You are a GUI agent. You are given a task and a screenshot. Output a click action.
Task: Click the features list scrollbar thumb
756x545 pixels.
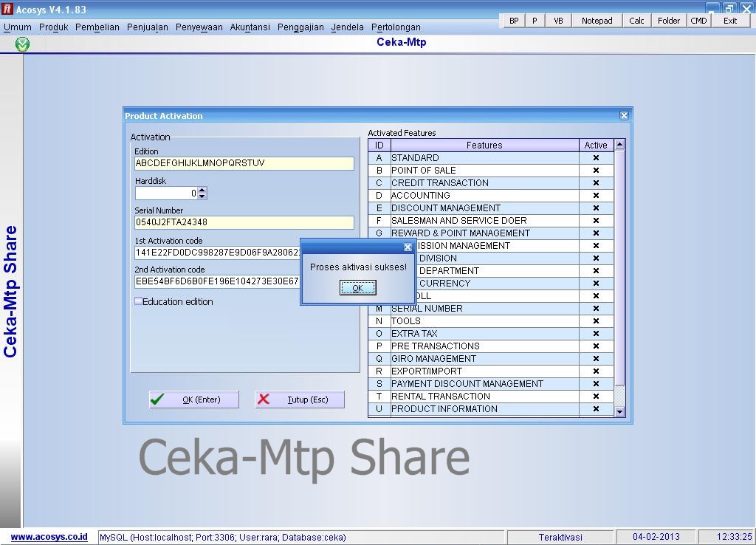620,267
